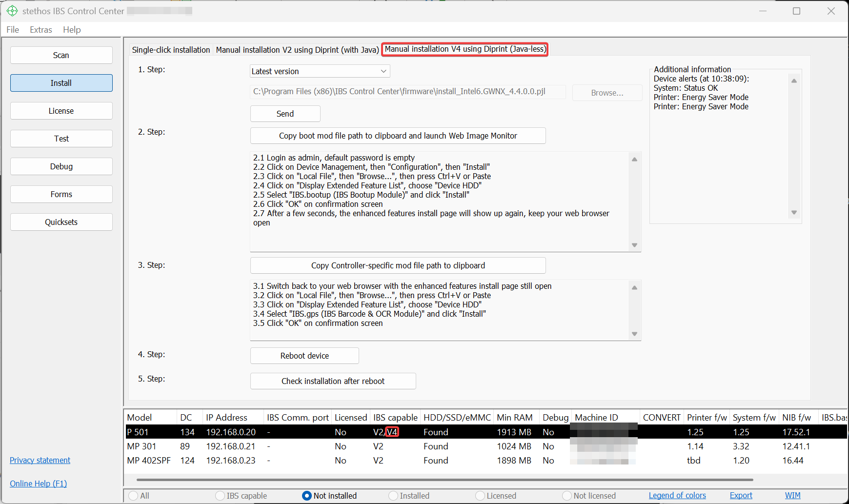Screen dimensions: 849x504
Task: Select the 'All' devices radio button
Action: coord(134,496)
